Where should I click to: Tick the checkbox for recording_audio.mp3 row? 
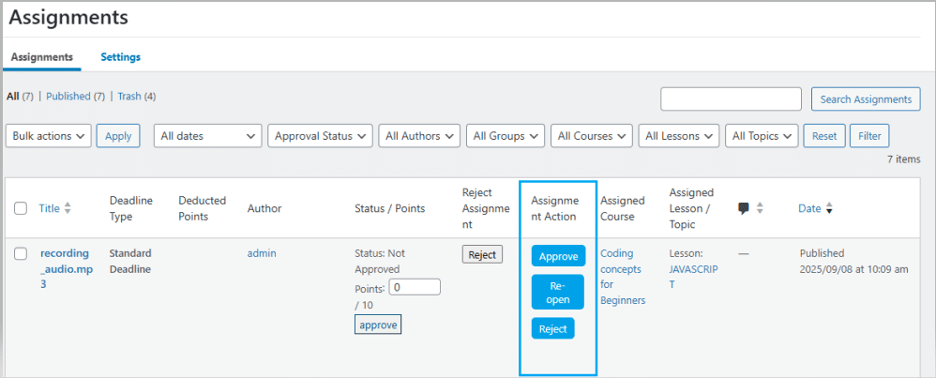(21, 254)
